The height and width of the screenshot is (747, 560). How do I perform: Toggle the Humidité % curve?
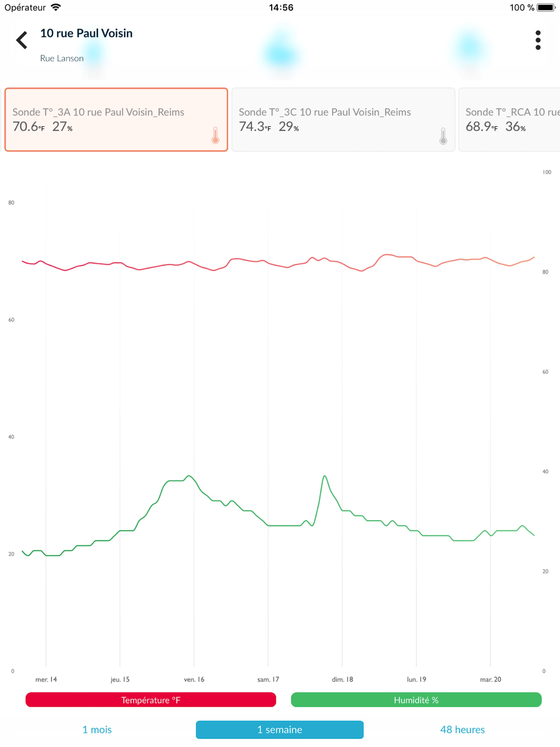click(x=416, y=699)
